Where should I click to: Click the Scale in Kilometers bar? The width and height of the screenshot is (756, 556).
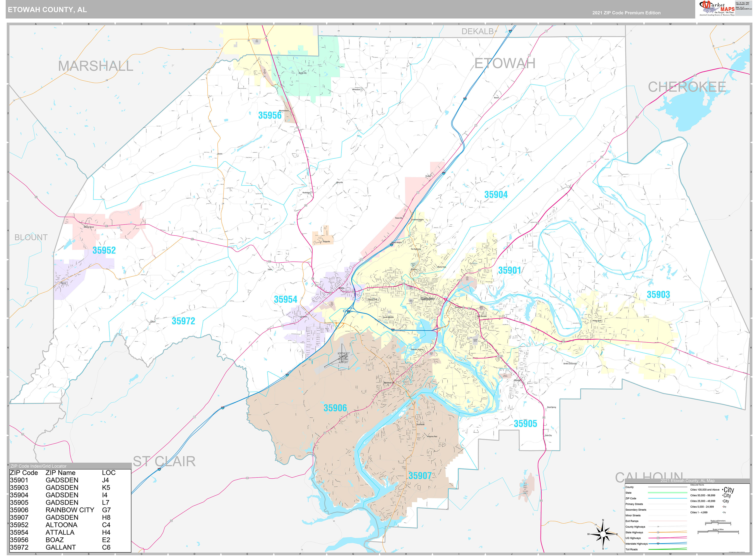coord(718,523)
